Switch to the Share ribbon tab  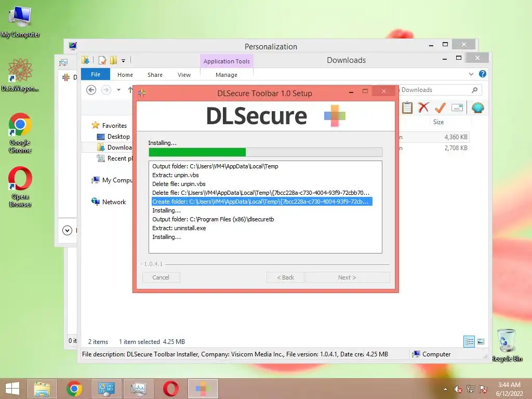point(155,75)
